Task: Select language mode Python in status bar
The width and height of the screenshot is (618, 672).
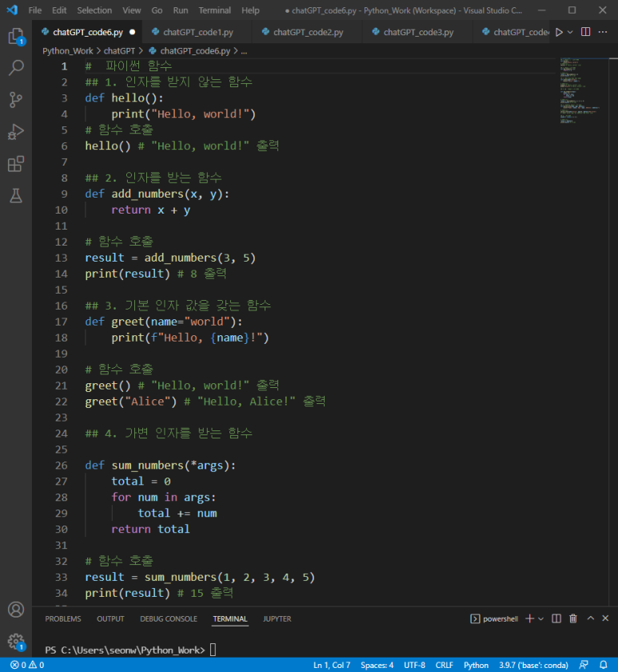Action: pyautogui.click(x=476, y=665)
